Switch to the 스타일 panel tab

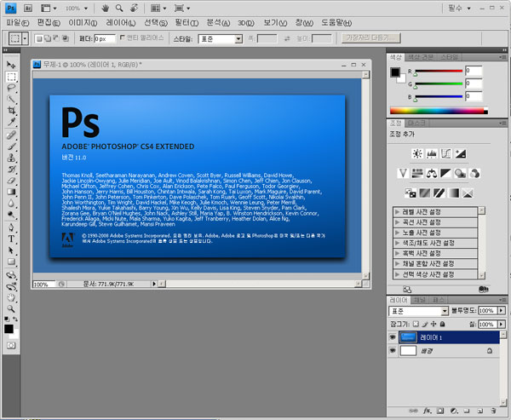click(450, 57)
